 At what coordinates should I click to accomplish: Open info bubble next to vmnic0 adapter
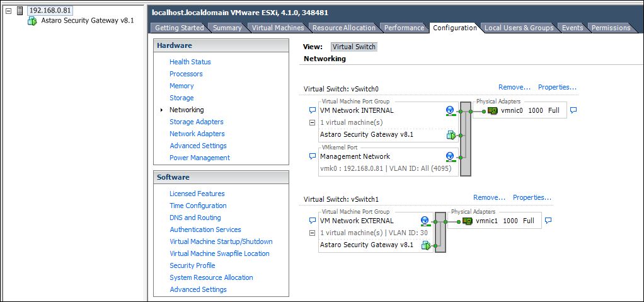click(573, 110)
